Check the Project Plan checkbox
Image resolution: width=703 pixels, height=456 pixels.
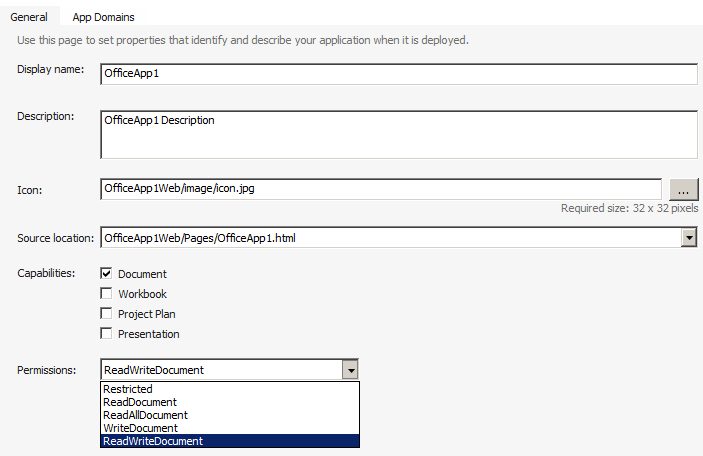pyautogui.click(x=106, y=313)
